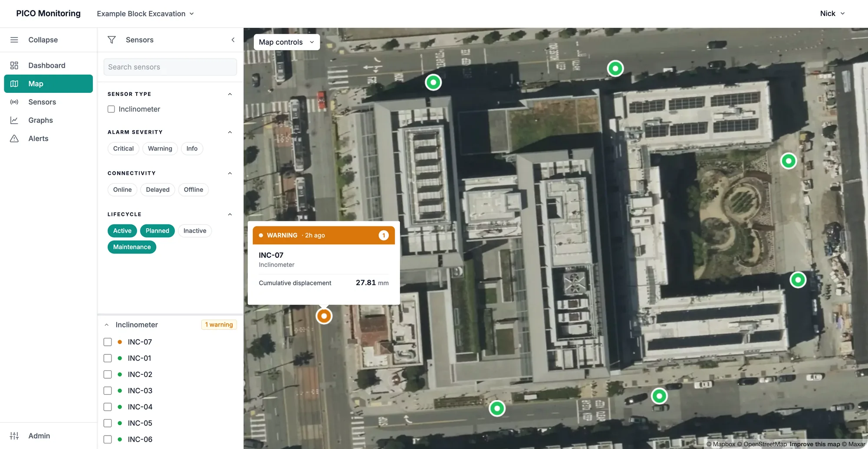Click the filter funnel icon
Screen dimensions: 868x449
[112, 40]
